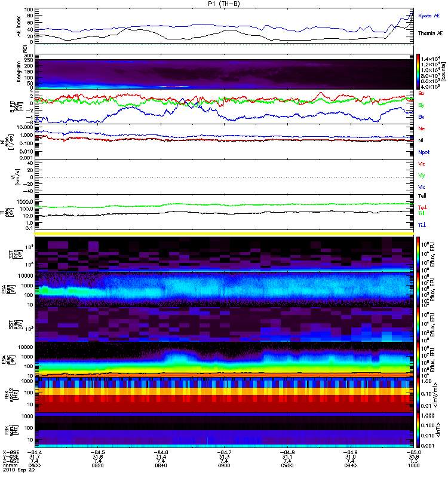Click the Y-GSE value 31.3
The image size is (448, 478).
point(224,457)
